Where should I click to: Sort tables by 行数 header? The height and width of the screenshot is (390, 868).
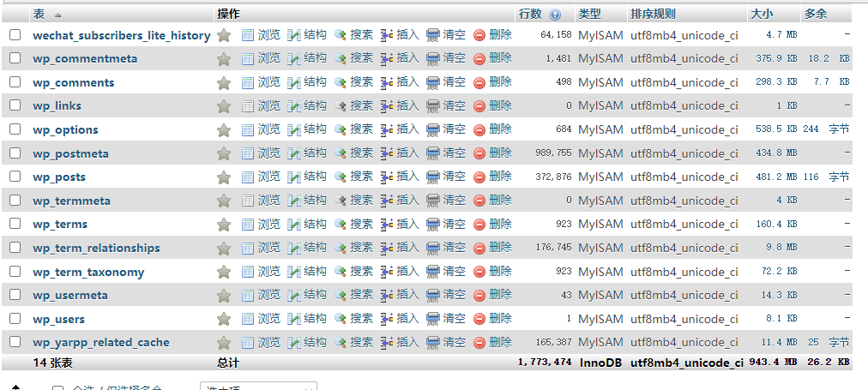[530, 15]
